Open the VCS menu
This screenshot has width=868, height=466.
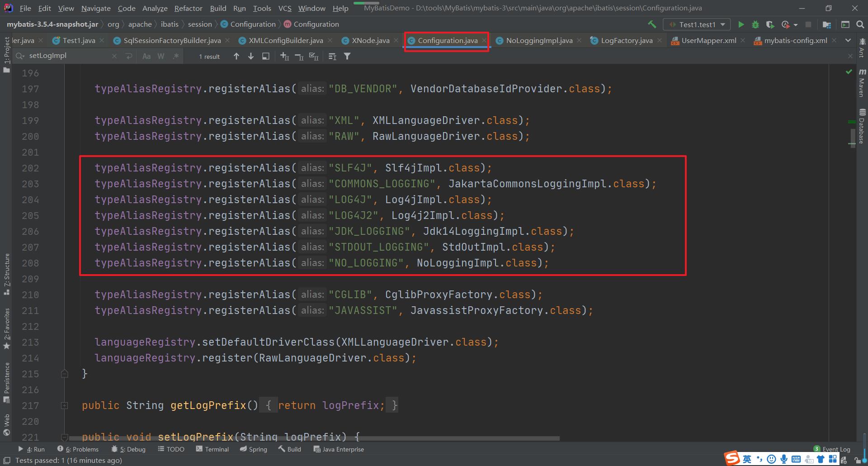[x=285, y=8]
